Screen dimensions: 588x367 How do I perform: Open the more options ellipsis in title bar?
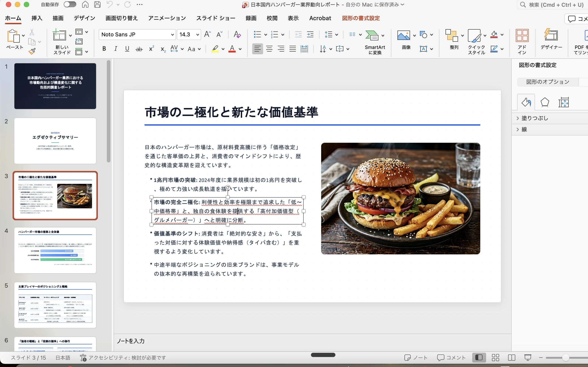point(140,4)
